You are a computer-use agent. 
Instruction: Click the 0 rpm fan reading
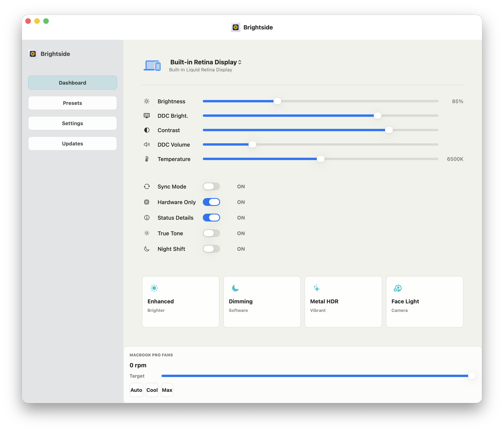click(138, 365)
